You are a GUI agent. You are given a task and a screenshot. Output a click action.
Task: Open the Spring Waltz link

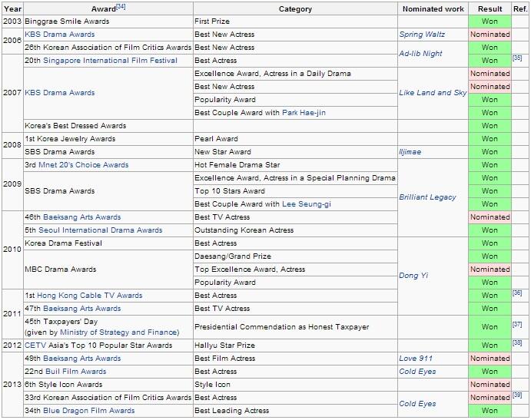coord(422,35)
